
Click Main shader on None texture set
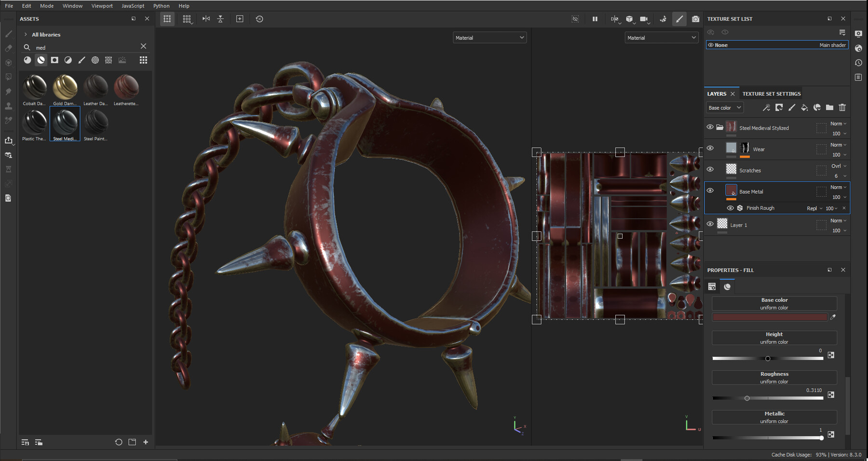[x=832, y=45]
